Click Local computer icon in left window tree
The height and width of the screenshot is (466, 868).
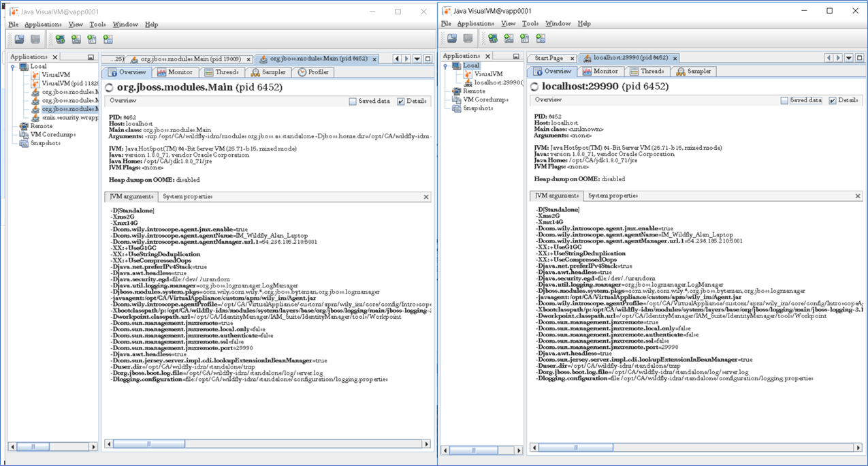24,66
